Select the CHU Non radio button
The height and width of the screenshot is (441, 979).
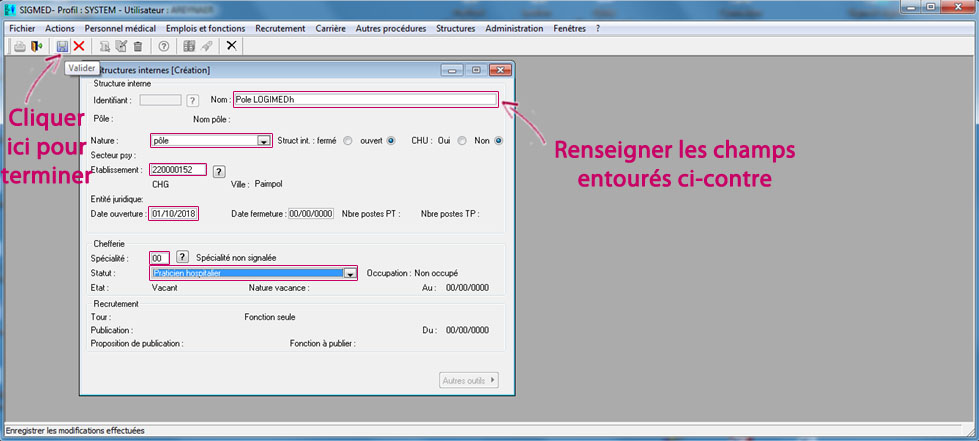click(498, 141)
